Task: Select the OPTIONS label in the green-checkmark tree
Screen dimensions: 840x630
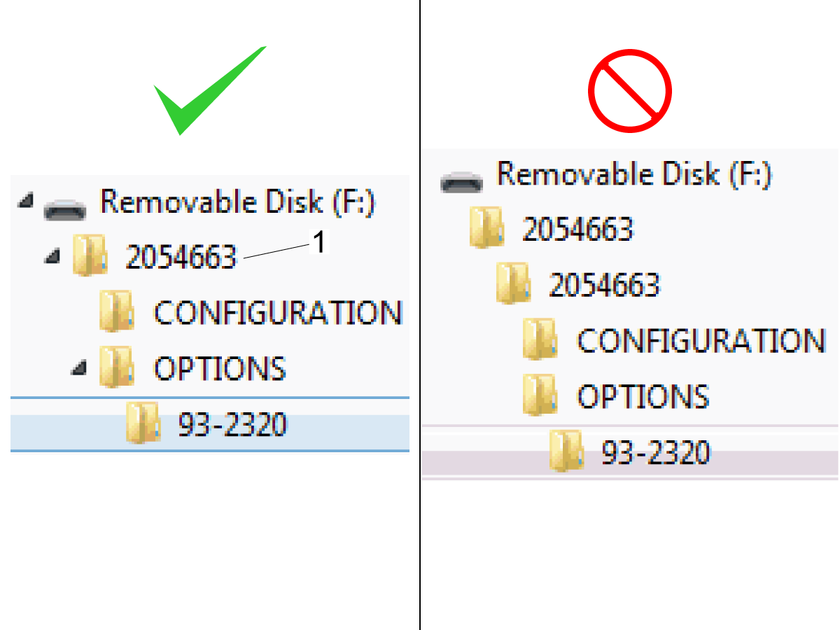Action: [x=220, y=368]
